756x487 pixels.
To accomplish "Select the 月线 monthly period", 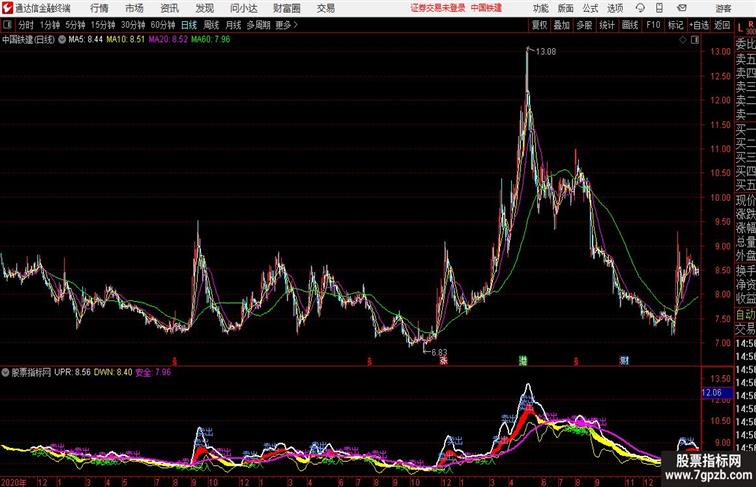I will point(233,25).
